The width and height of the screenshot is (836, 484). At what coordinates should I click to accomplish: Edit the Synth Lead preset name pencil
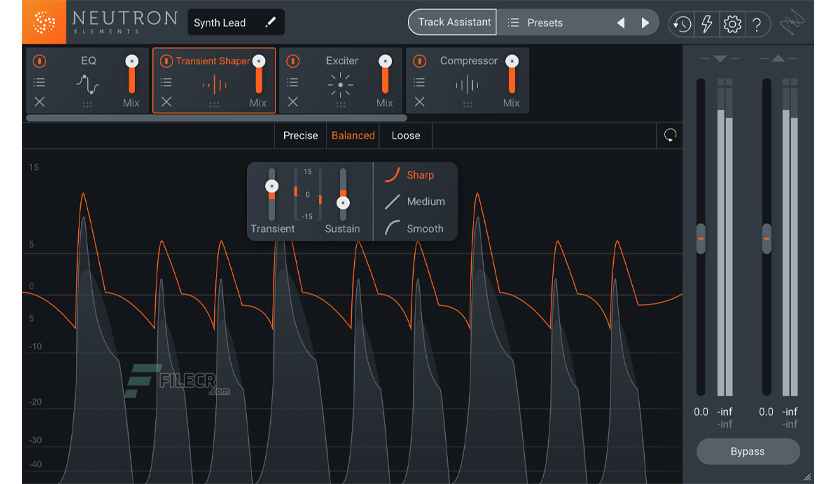pyautogui.click(x=270, y=22)
